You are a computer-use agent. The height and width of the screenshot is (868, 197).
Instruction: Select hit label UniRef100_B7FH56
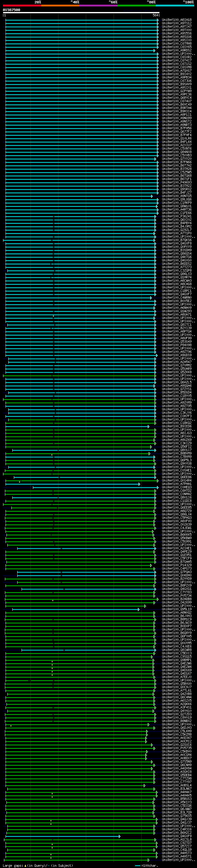177,128
